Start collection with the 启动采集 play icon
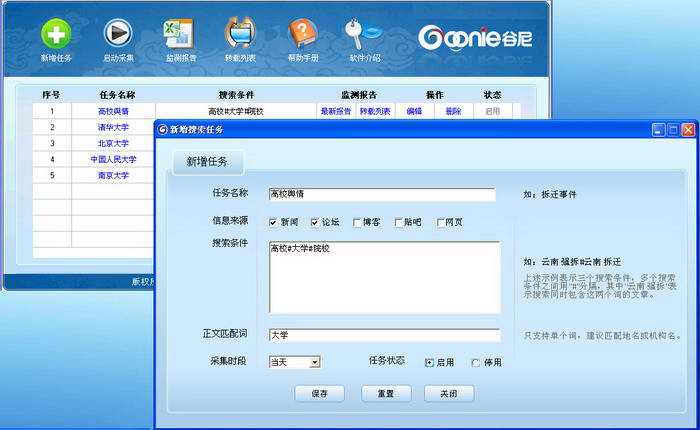 point(118,33)
